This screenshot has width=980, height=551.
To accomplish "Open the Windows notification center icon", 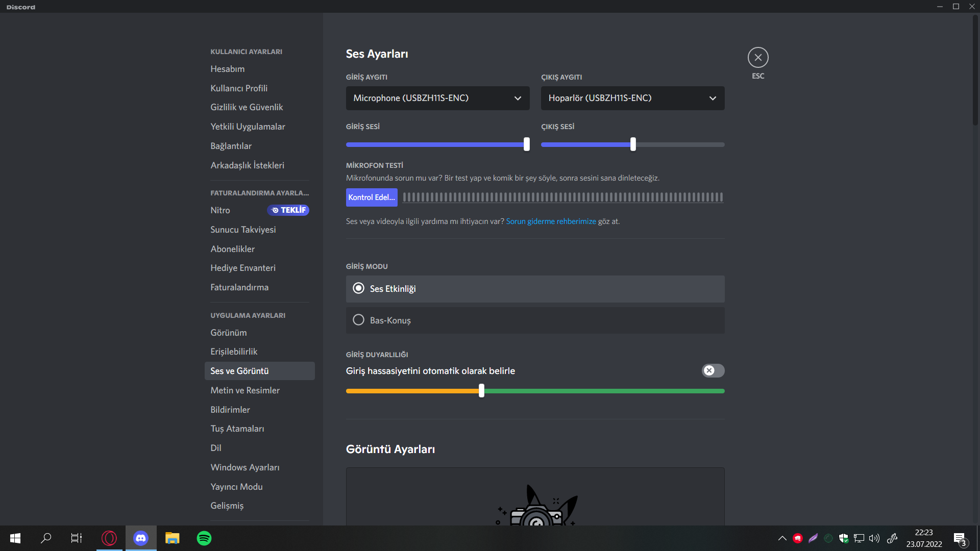I will point(960,538).
